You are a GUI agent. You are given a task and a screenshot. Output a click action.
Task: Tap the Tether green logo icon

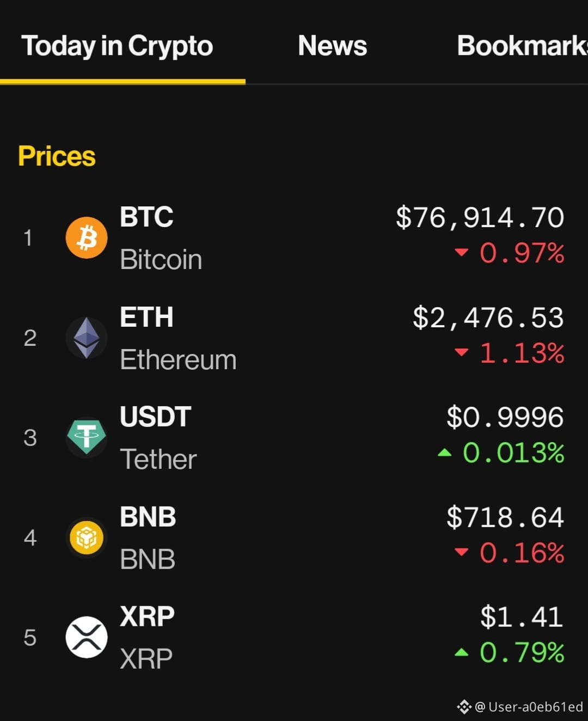pyautogui.click(x=87, y=437)
